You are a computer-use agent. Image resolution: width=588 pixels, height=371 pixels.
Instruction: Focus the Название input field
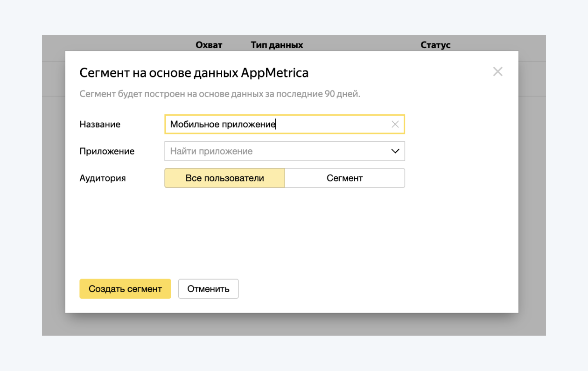click(x=285, y=124)
